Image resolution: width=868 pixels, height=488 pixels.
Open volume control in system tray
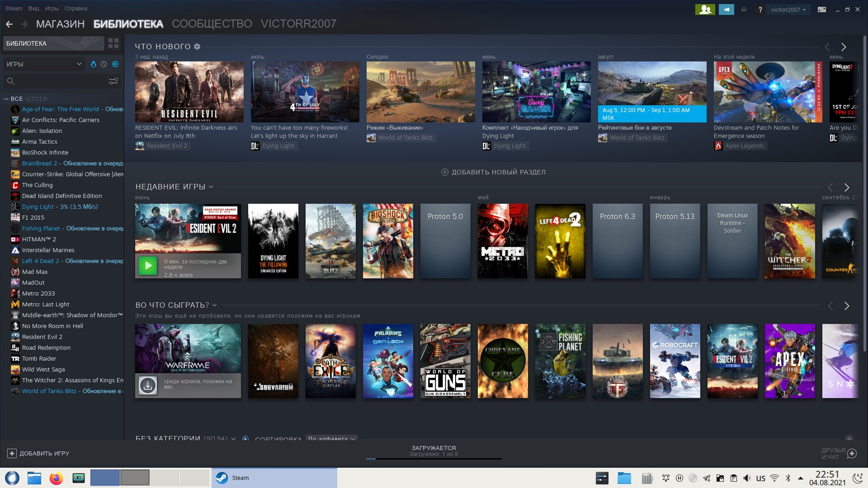click(747, 478)
